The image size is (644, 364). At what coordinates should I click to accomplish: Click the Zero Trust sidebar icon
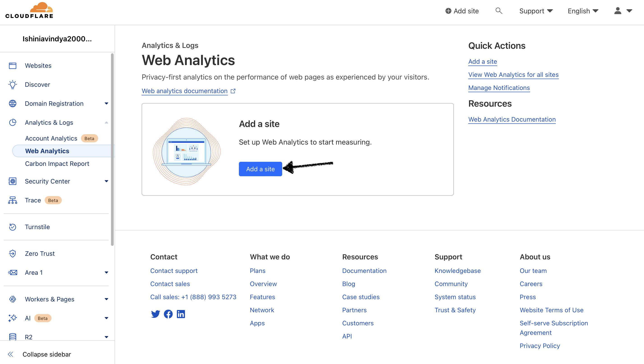[x=12, y=253]
